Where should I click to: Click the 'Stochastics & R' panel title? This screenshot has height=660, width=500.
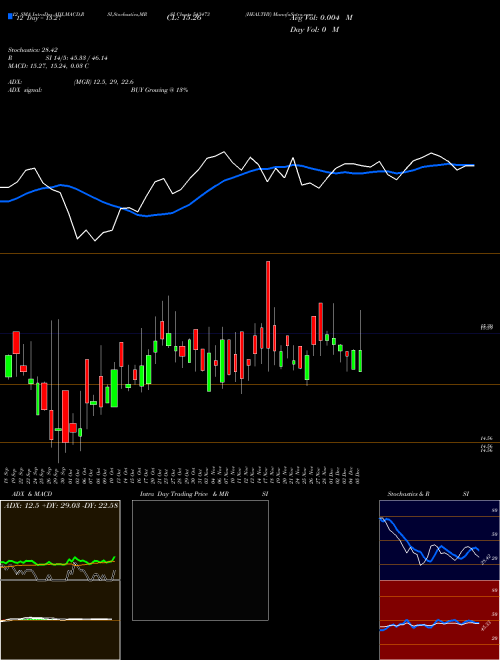tap(409, 494)
